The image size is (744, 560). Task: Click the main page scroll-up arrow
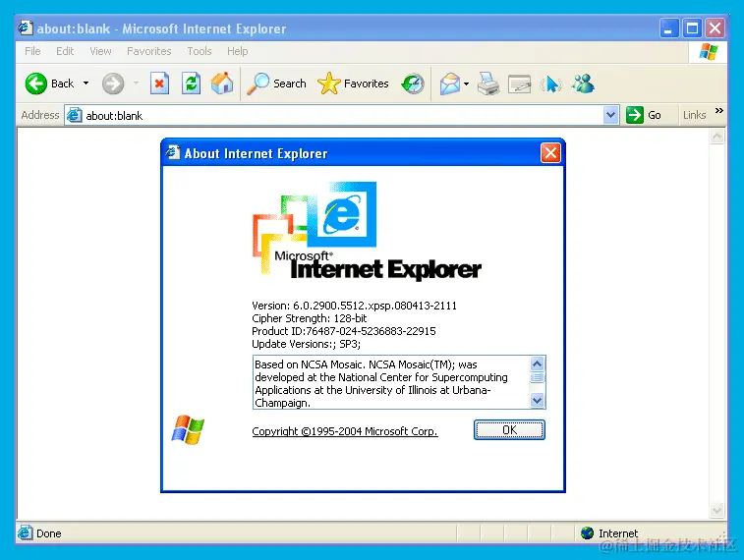coord(716,137)
